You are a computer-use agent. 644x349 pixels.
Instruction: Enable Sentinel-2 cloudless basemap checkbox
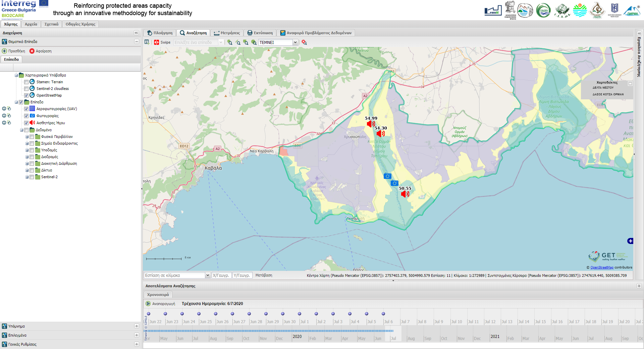tap(26, 89)
